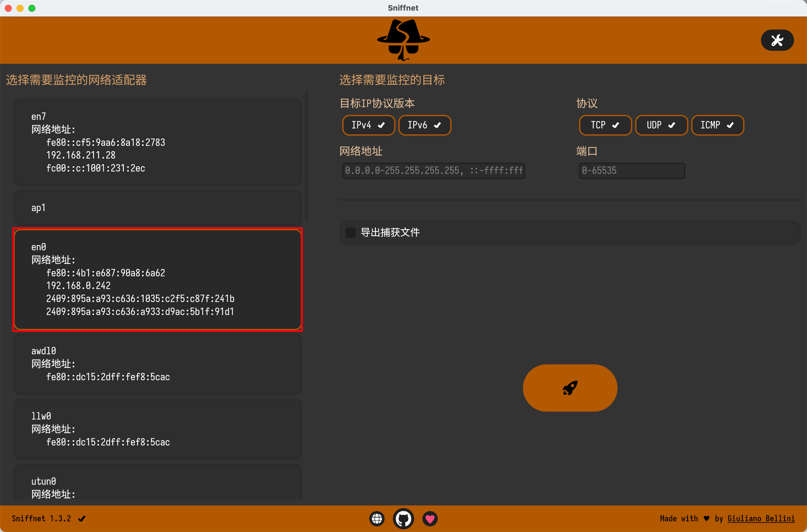Viewport: 807px width, 532px height.
Task: Open settings with the wrench icon
Action: pyautogui.click(x=777, y=40)
